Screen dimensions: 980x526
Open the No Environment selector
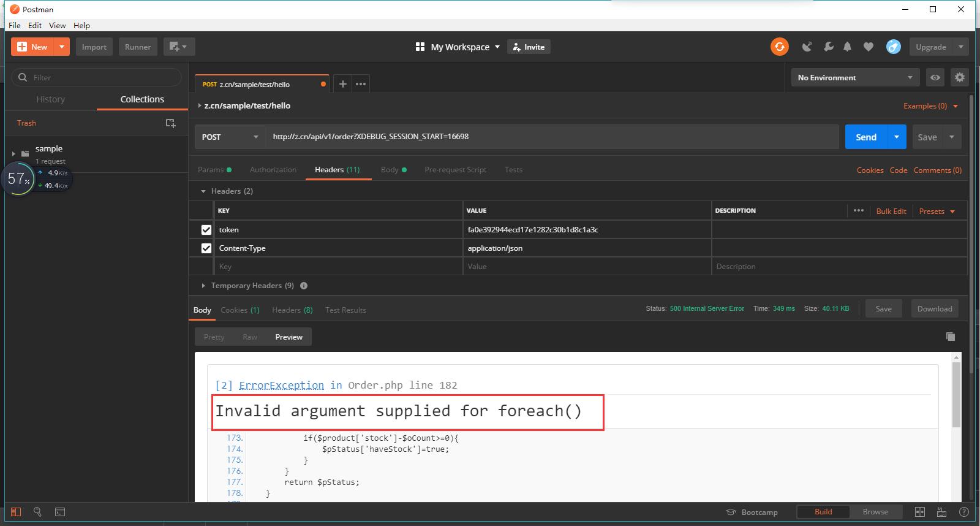[856, 77]
